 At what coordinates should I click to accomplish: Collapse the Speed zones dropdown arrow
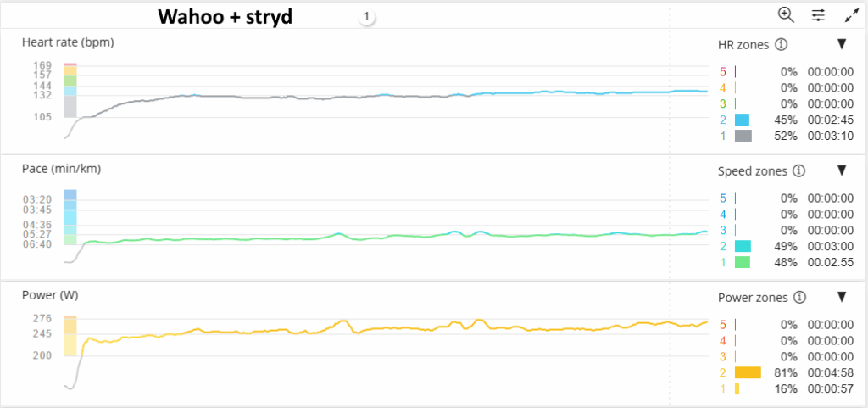coord(842,170)
